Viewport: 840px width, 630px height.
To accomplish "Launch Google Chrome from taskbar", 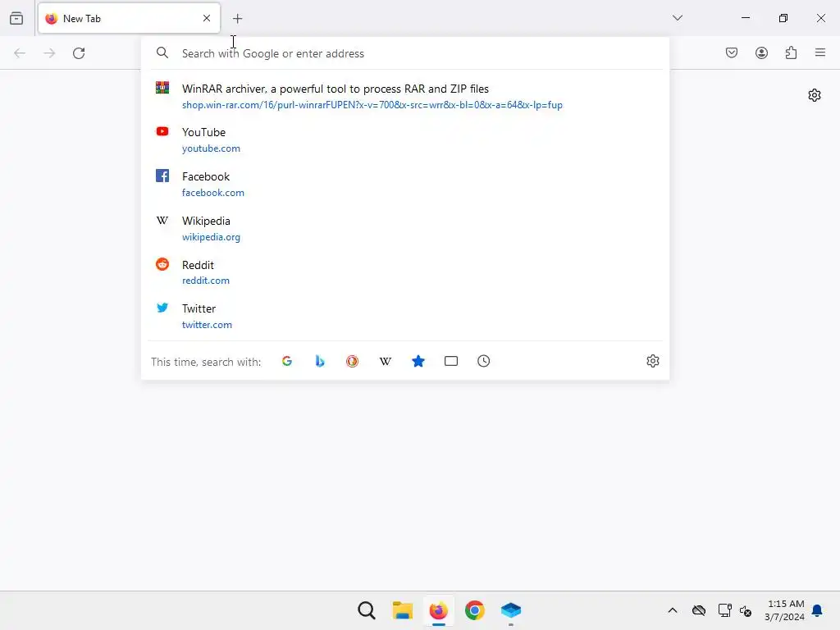I will click(x=475, y=610).
